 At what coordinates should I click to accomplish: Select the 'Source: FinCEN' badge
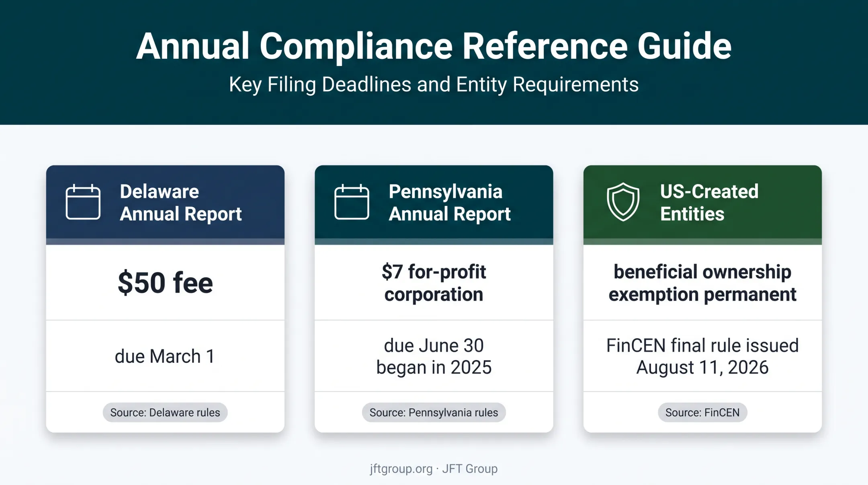(x=702, y=412)
